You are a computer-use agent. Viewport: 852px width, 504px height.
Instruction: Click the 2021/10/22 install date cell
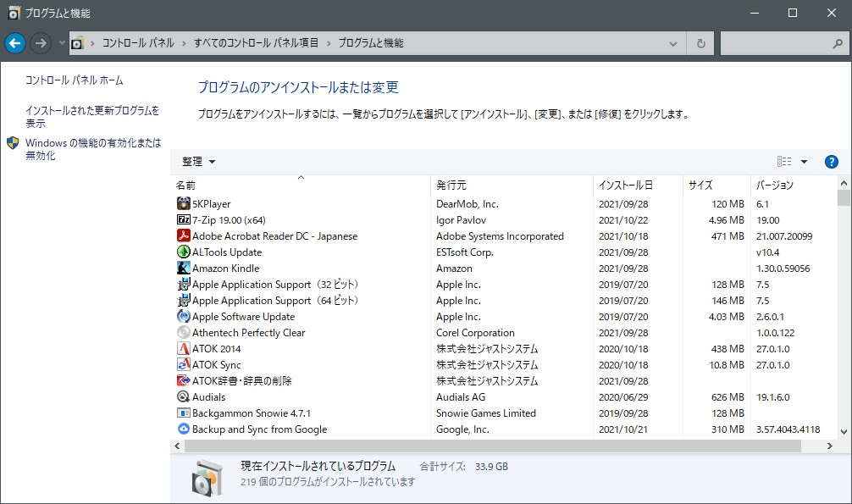(623, 220)
